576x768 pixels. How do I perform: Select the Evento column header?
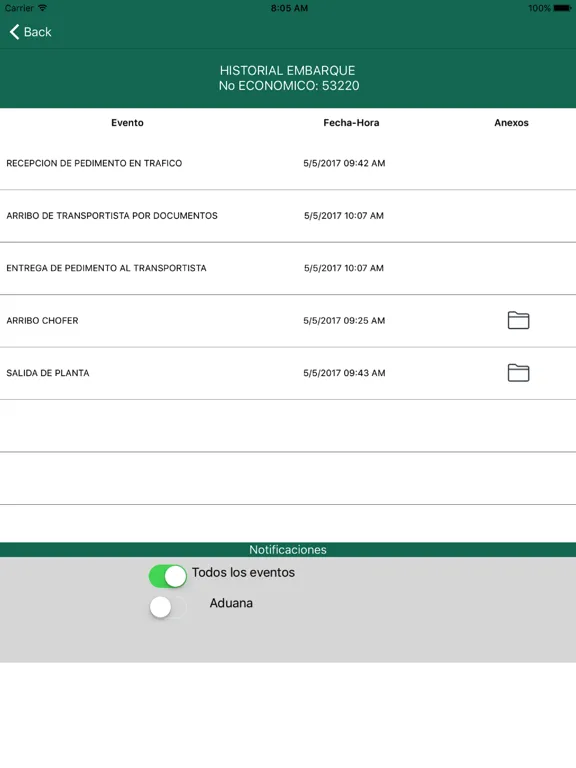(127, 122)
